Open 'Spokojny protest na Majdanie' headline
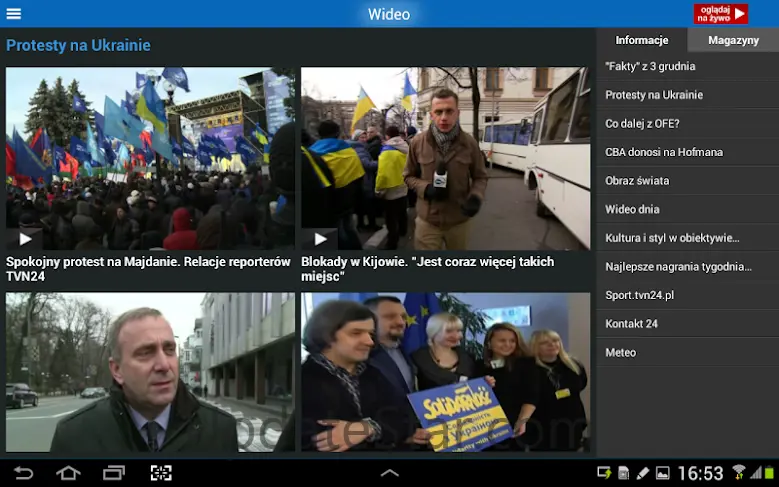The height and width of the screenshot is (487, 779). 148,269
